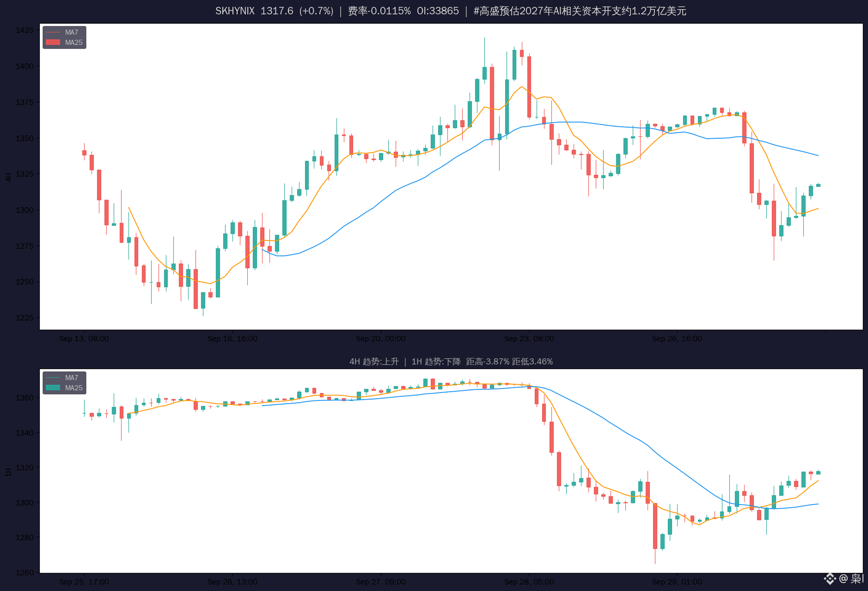
Task: Click the teal MA25 legend swatch in 1H chart
Action: [x=53, y=388]
